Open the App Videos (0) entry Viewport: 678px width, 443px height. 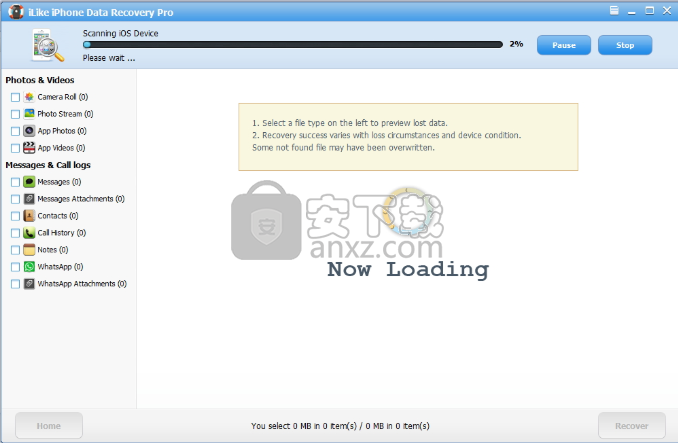point(61,148)
